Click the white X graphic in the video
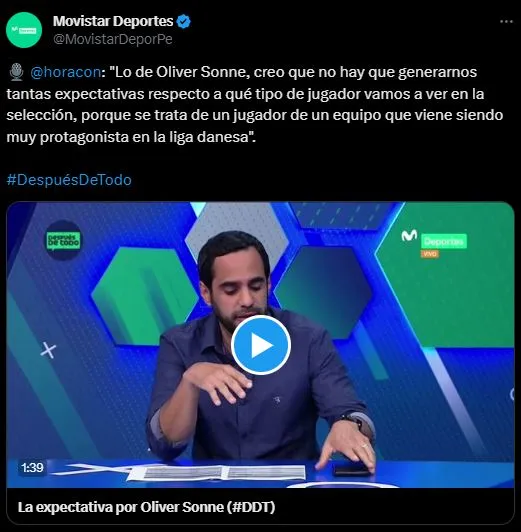 click(48, 350)
